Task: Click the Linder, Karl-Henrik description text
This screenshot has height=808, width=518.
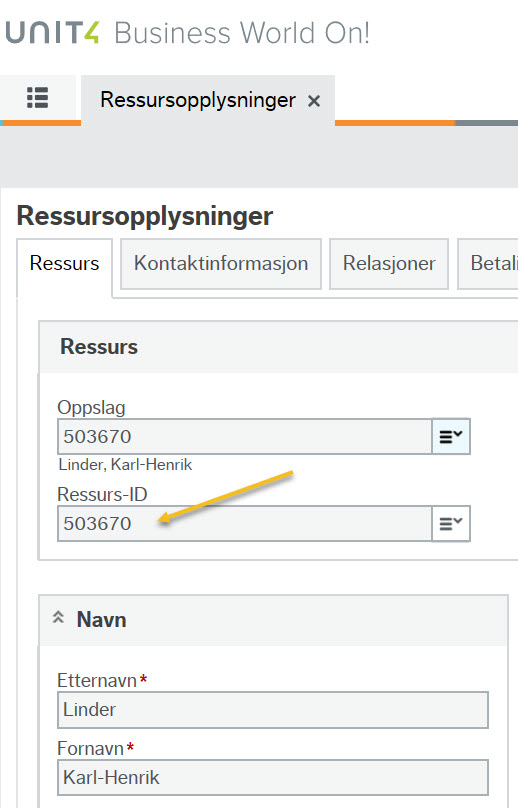Action: click(125, 465)
